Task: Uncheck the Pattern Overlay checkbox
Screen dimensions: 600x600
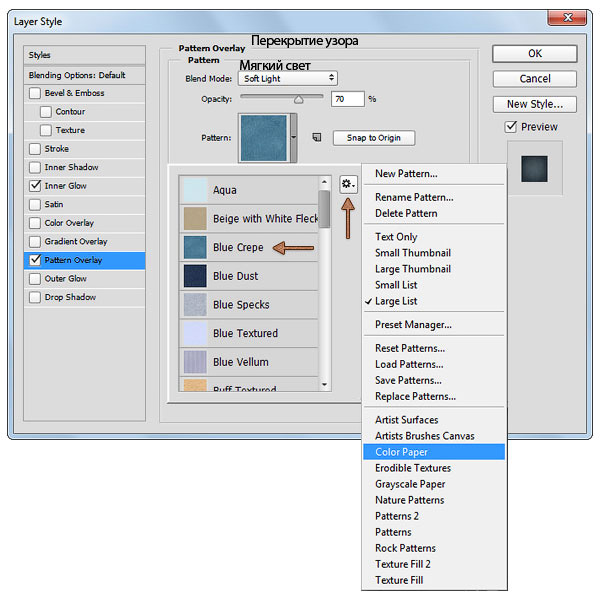Action: (x=35, y=260)
